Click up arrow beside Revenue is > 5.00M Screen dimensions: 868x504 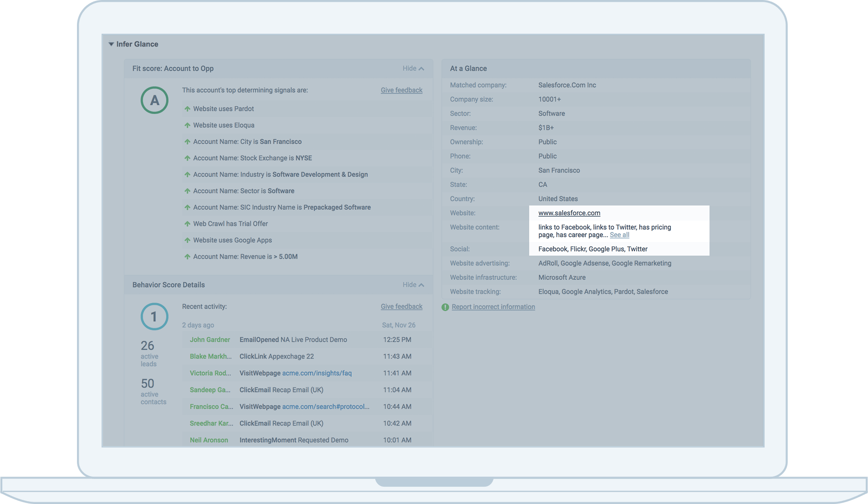coord(187,257)
